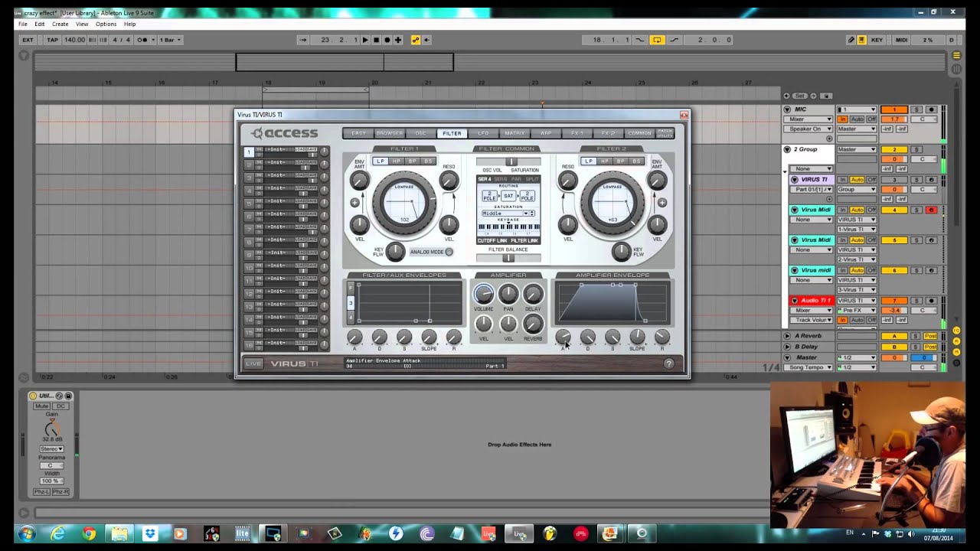Switch to the ARP tab in Virus TI

pyautogui.click(x=546, y=133)
